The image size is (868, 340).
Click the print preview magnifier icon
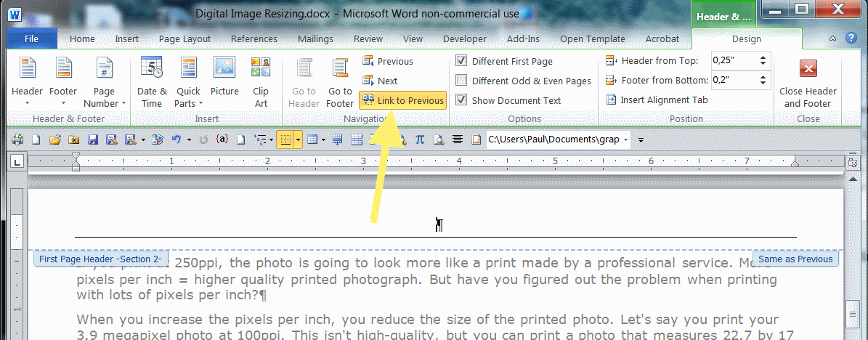click(439, 140)
